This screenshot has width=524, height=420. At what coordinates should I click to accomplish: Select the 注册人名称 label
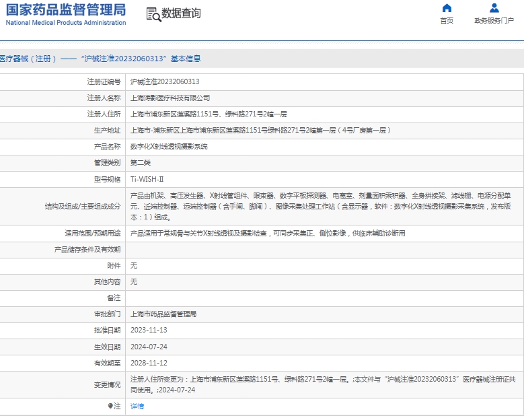(104, 98)
